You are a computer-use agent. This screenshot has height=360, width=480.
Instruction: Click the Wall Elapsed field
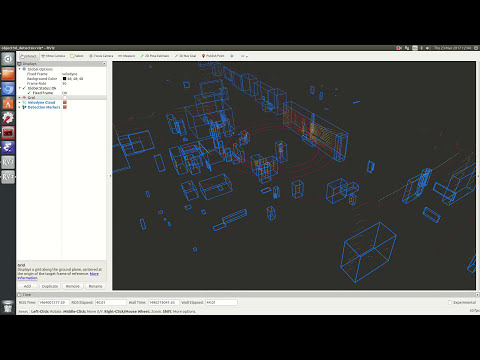point(221,302)
